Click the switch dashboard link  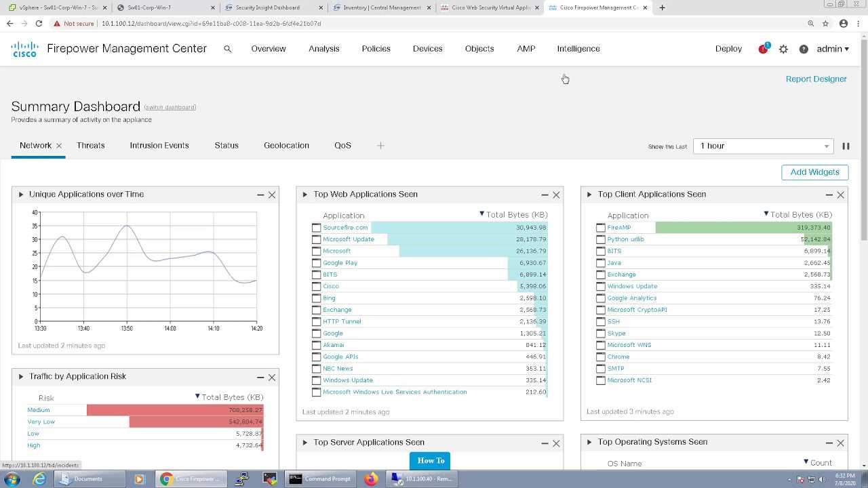pos(170,108)
